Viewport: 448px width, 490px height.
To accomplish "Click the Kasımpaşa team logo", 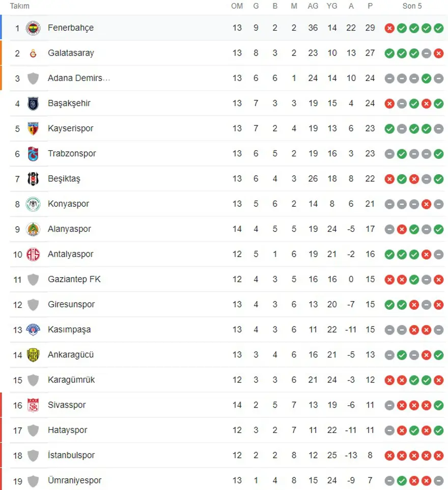I will (33, 330).
